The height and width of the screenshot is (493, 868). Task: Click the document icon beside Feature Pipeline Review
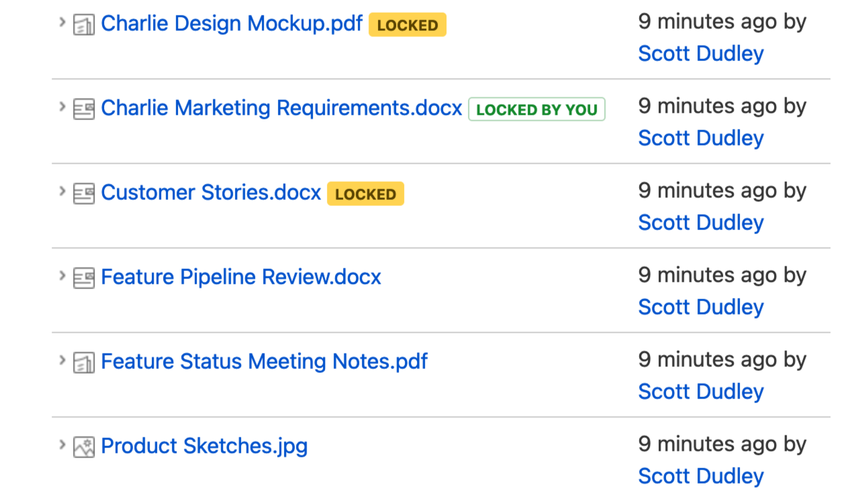tap(84, 278)
